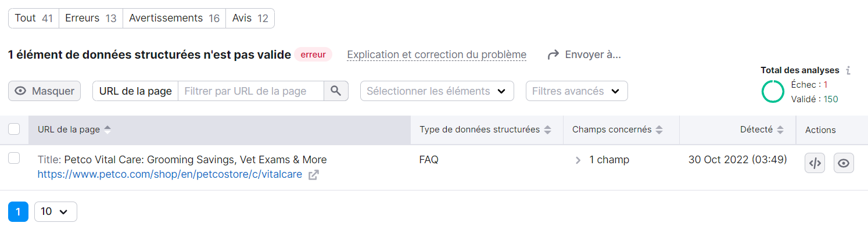Toggle the select-all header checkbox

coord(14,130)
